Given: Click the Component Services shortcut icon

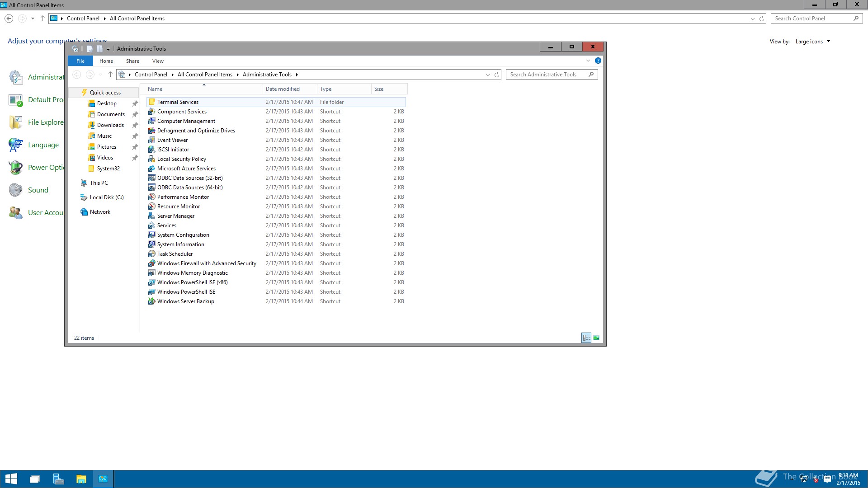Looking at the screenshot, I should click(x=152, y=112).
